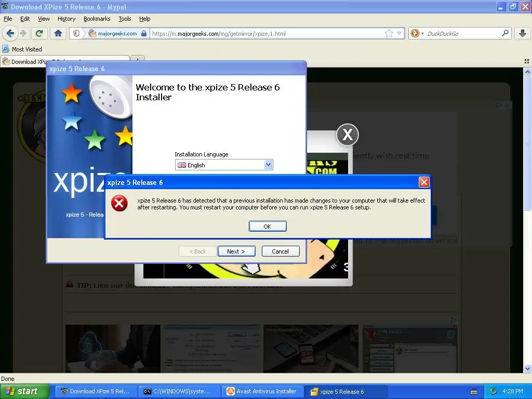Click Cancel in the xpize installer
This screenshot has width=532, height=399.
(x=280, y=251)
